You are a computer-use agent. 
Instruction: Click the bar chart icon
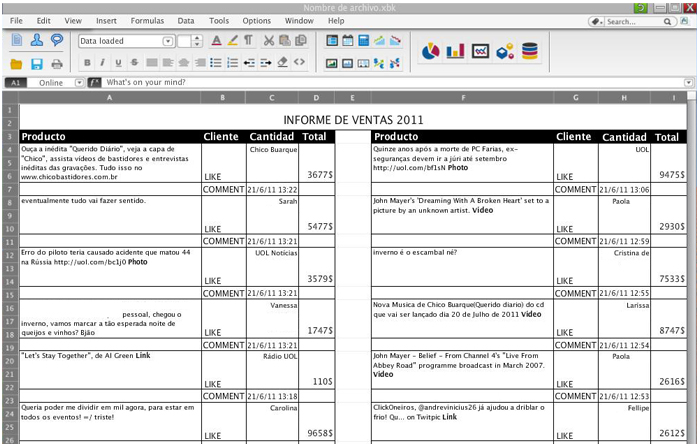pyautogui.click(x=455, y=51)
